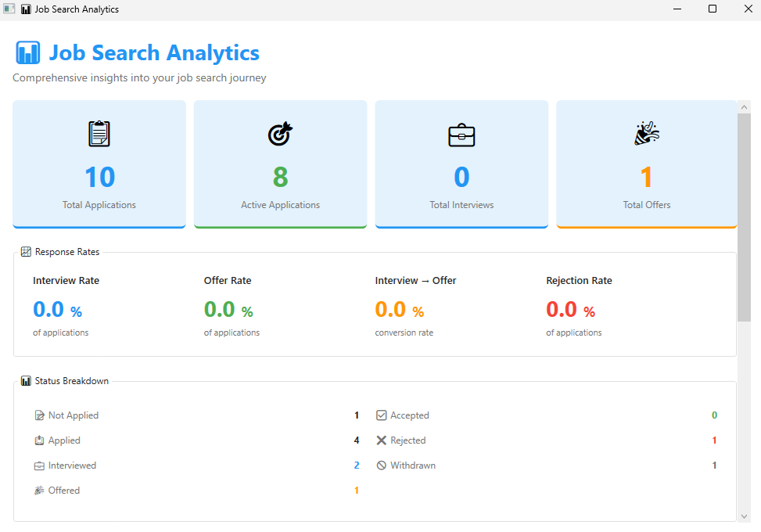Click the blocked icon beside Withdrawn
The height and width of the screenshot is (532, 761).
click(381, 465)
